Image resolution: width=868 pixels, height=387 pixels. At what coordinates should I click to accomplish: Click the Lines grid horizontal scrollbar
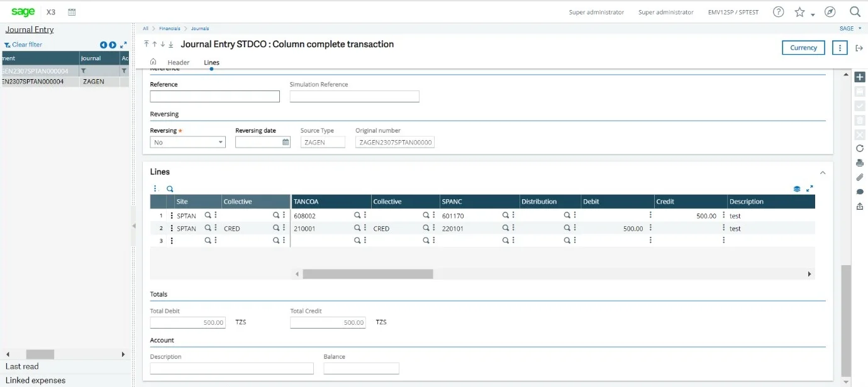(367, 274)
